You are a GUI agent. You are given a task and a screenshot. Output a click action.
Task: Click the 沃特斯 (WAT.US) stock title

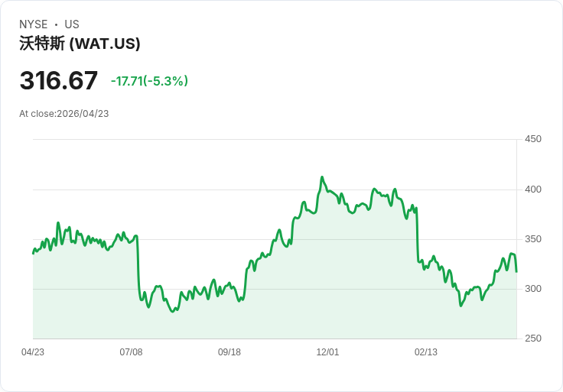click(x=80, y=44)
